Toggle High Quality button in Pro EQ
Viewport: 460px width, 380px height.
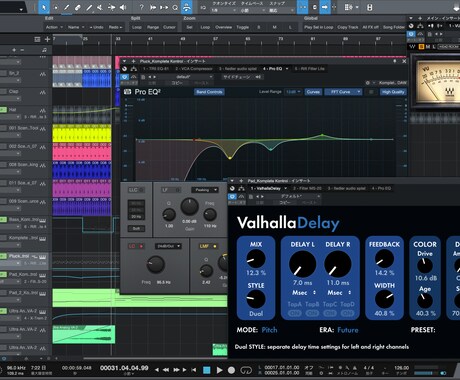pyautogui.click(x=393, y=92)
